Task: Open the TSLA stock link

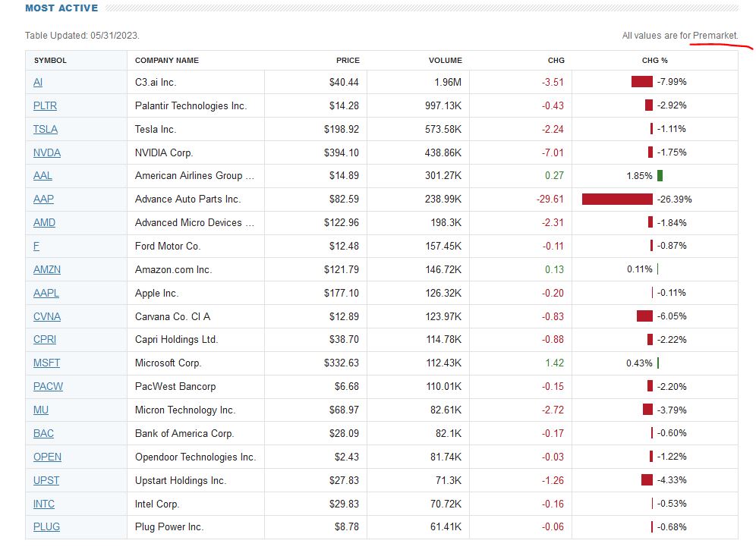Action: coord(46,129)
